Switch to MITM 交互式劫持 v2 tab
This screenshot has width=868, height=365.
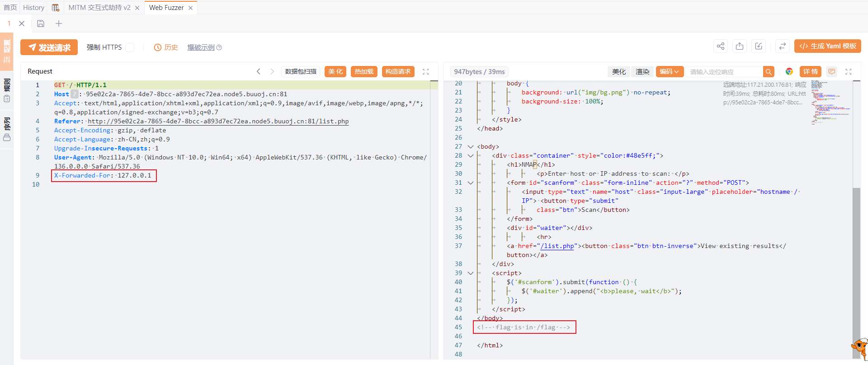click(99, 7)
